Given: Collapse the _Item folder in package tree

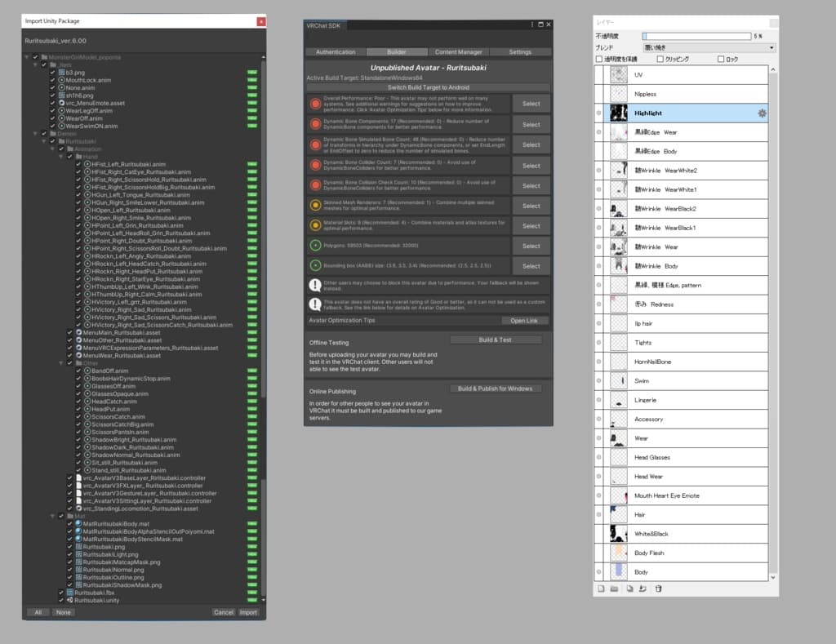Looking at the screenshot, I should pos(36,64).
